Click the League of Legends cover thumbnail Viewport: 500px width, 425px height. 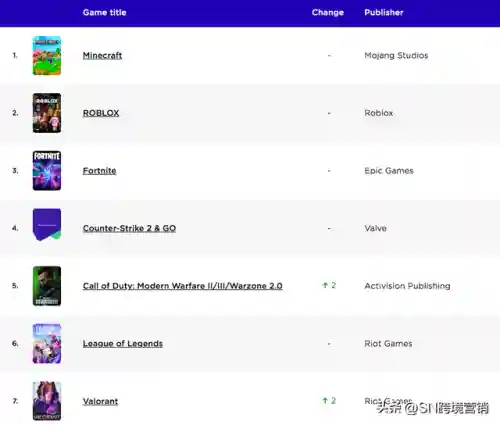click(47, 344)
